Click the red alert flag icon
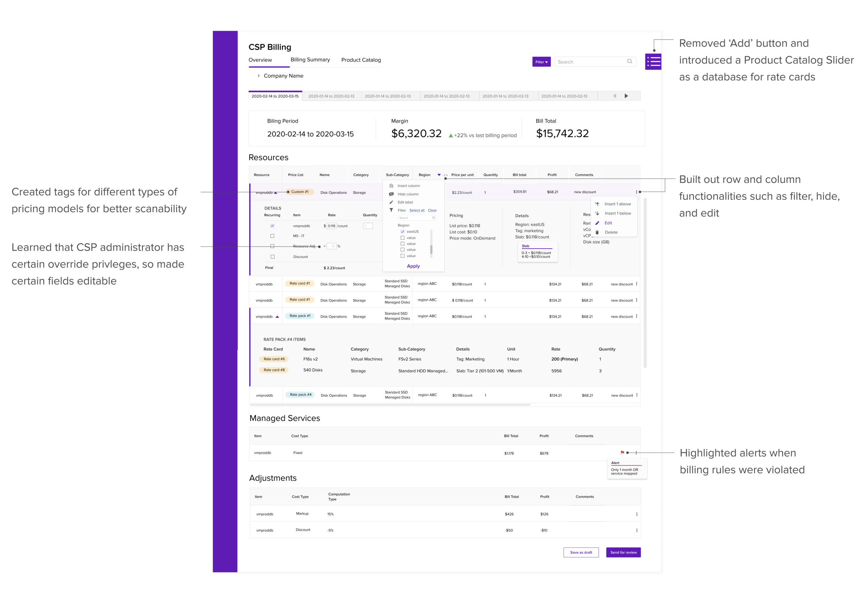Image resolution: width=868 pixels, height=606 pixels. [x=622, y=453]
